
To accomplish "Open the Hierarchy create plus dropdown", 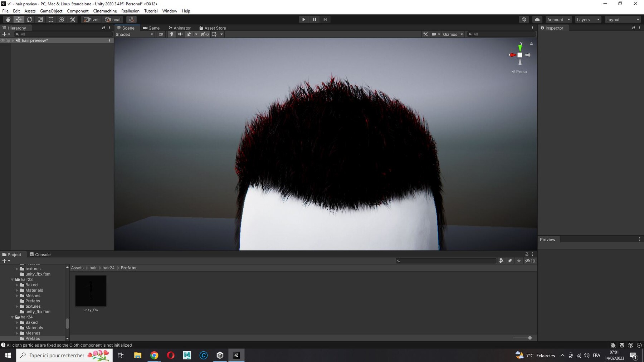I will pos(6,34).
